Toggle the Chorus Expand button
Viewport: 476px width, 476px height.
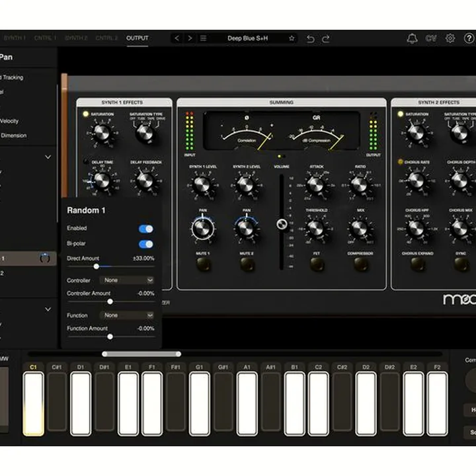[417, 264]
